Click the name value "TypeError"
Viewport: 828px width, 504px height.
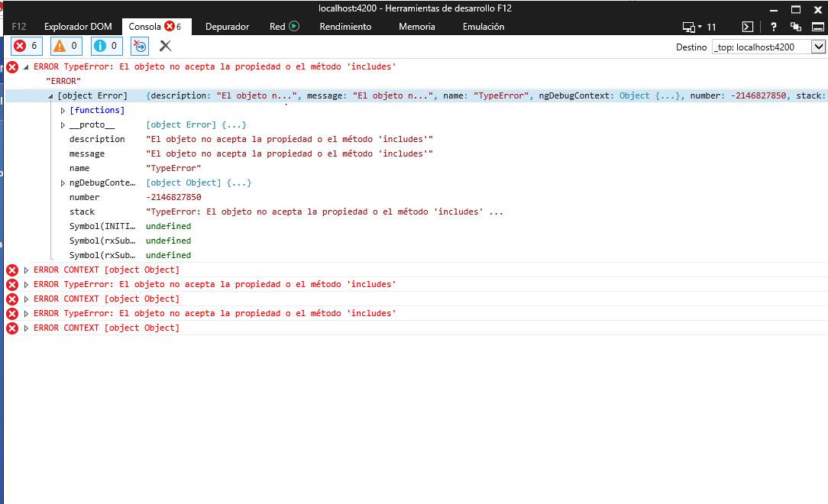coord(173,168)
